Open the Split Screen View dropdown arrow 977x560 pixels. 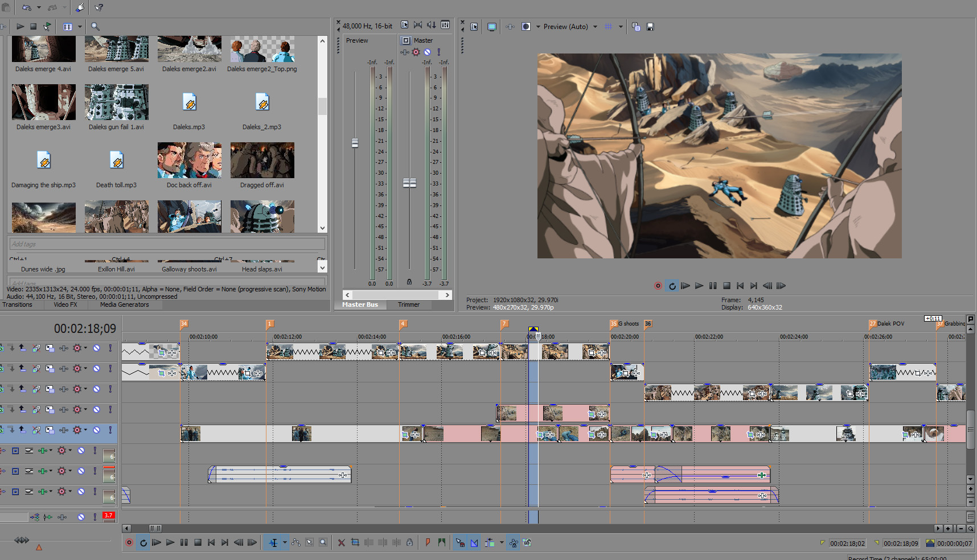[x=538, y=27]
